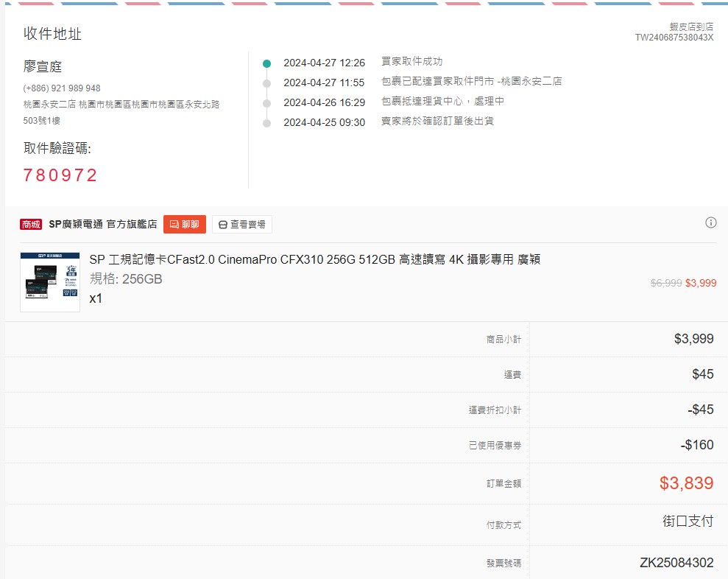Click the grey dot beside 2024-04-26 16:29
Screen dimensions: 728x579
(x=266, y=103)
